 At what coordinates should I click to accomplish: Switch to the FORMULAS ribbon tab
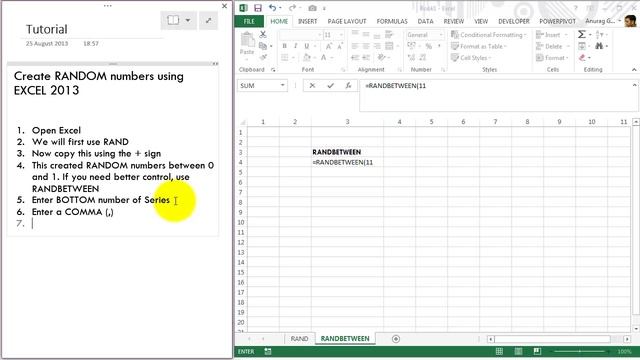pos(392,21)
